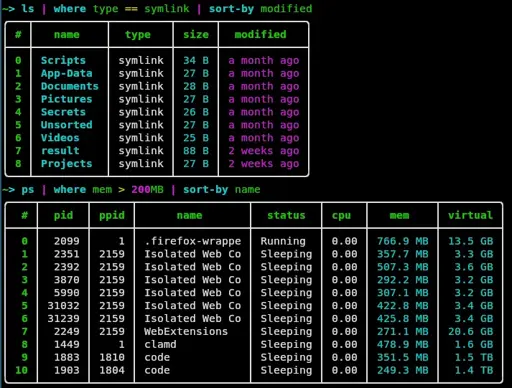512x388 pixels.
Task: Click the '34 B' size value
Action: pyautogui.click(x=196, y=60)
